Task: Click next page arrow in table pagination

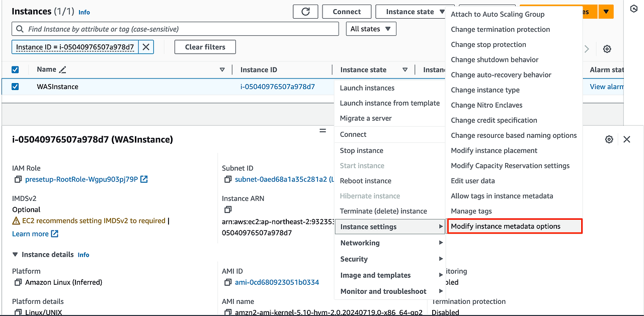Action: point(587,49)
